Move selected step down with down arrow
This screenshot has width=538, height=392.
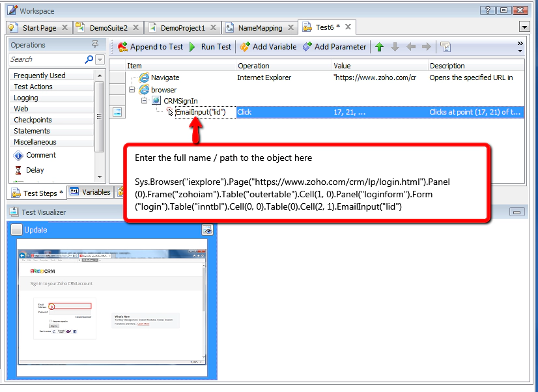[393, 47]
